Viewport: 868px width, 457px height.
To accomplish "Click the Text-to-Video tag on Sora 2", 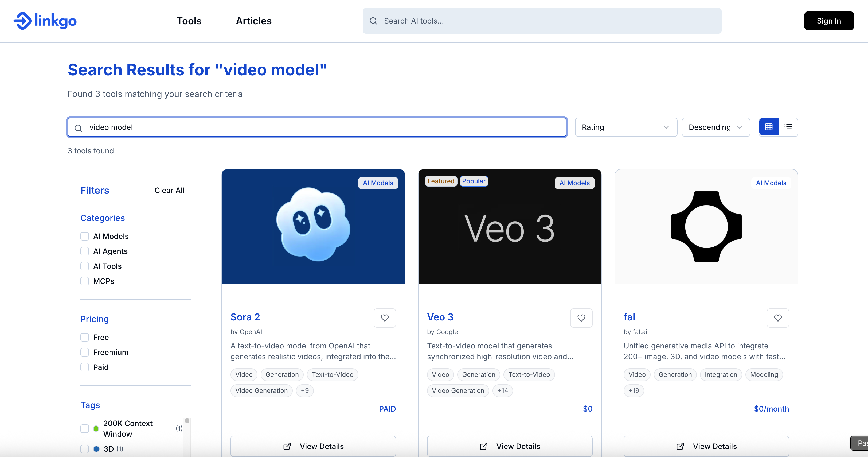I will click(x=332, y=374).
